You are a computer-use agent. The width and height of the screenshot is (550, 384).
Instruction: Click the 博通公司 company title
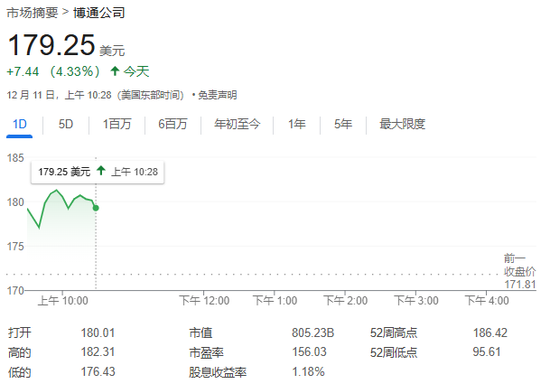pyautogui.click(x=99, y=13)
